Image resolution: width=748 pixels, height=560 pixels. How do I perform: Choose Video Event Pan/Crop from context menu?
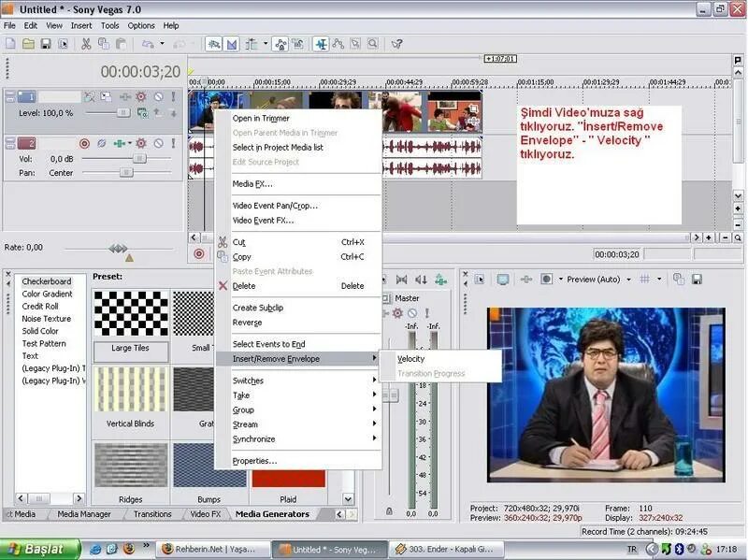pyautogui.click(x=275, y=206)
